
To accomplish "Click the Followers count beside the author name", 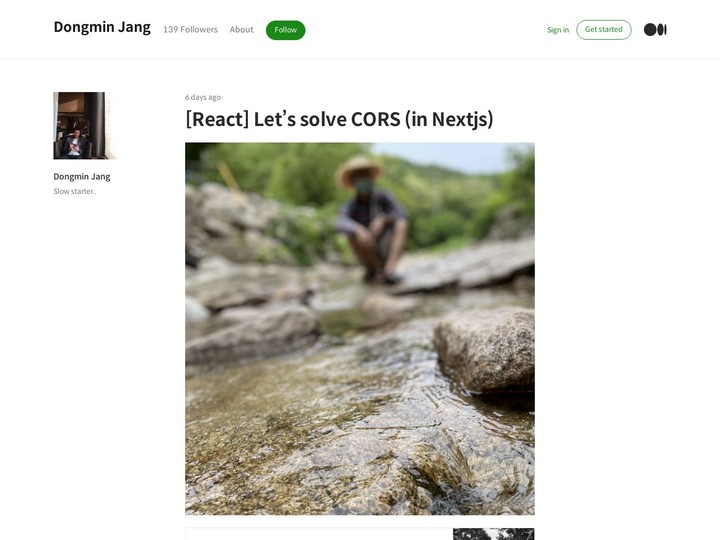I will [x=190, y=30].
